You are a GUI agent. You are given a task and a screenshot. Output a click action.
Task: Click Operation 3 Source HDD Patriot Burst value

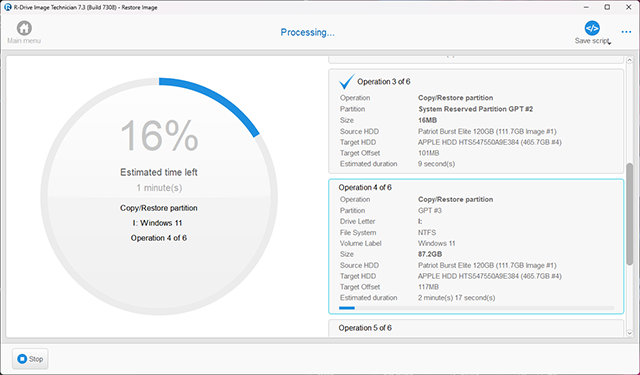point(487,131)
